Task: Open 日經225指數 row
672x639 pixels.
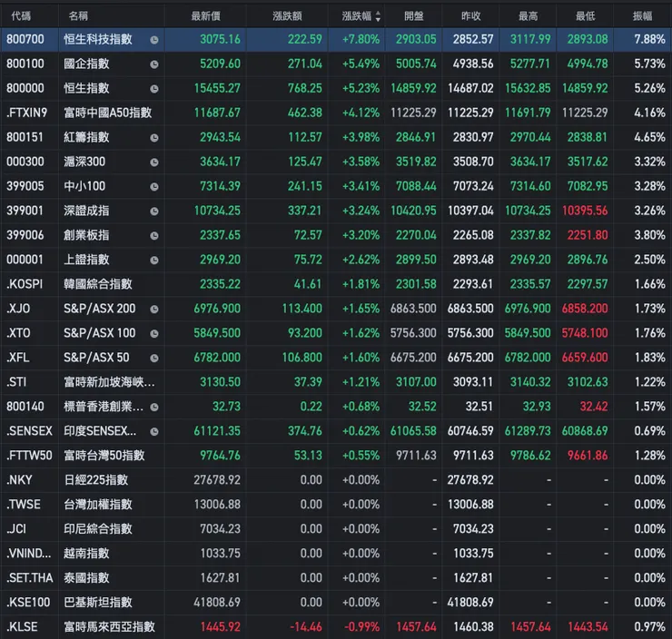Action: [x=336, y=479]
